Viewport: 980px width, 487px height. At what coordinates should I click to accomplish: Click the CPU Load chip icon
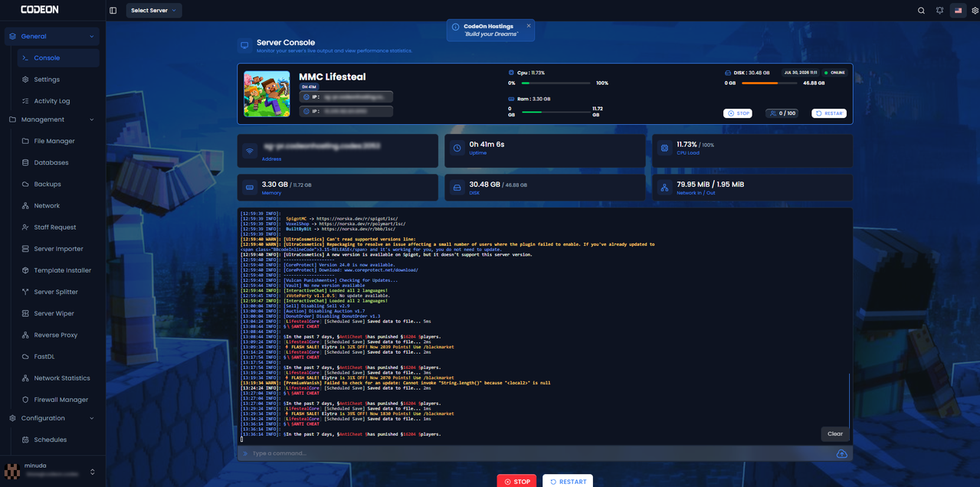click(x=664, y=148)
